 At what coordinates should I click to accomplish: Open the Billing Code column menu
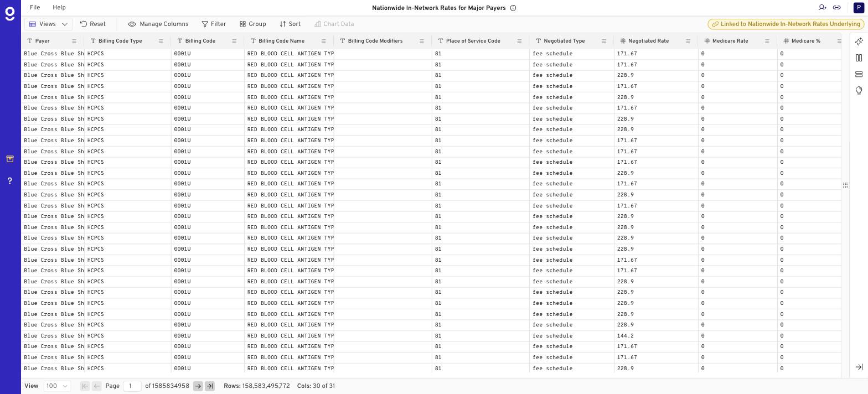tap(234, 41)
